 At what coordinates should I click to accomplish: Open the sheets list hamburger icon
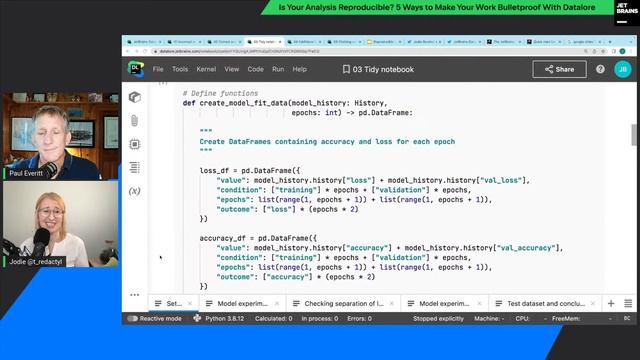click(x=628, y=303)
